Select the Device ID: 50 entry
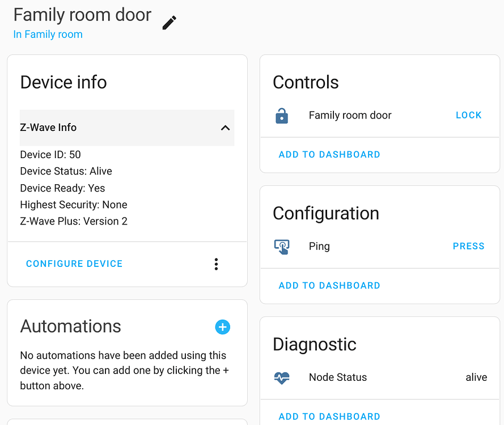Viewport: 504px width, 425px height. tap(51, 154)
